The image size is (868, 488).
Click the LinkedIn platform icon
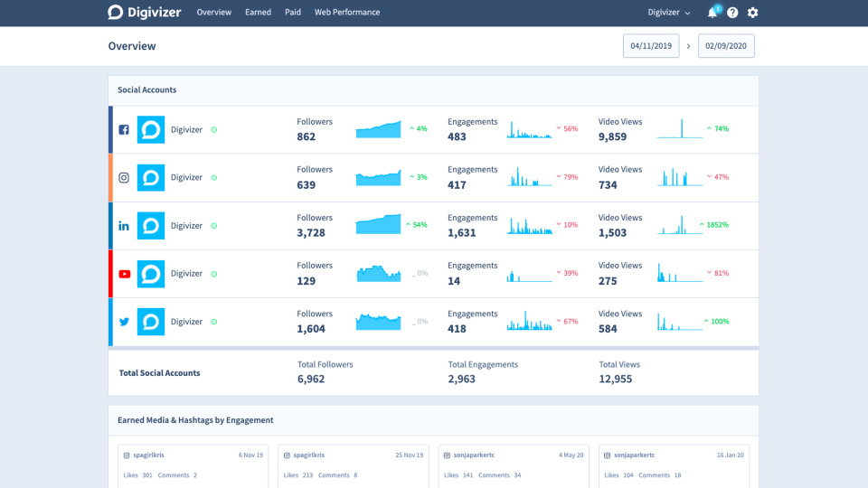point(124,226)
